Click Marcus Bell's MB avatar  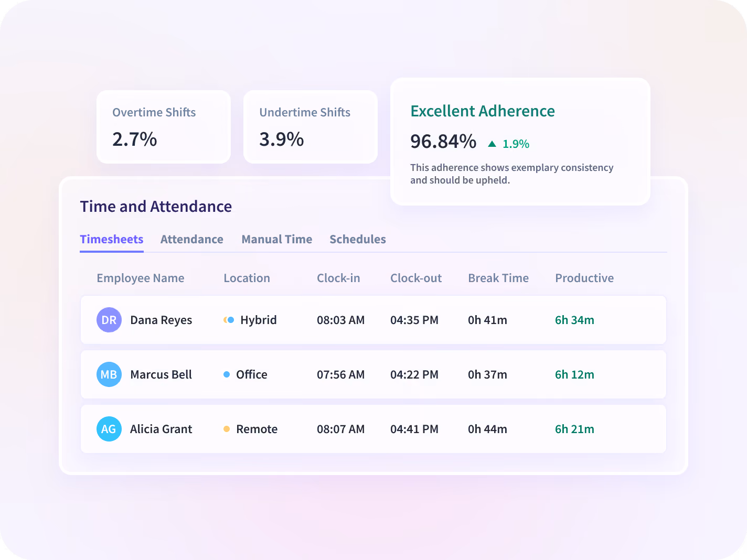tap(109, 374)
